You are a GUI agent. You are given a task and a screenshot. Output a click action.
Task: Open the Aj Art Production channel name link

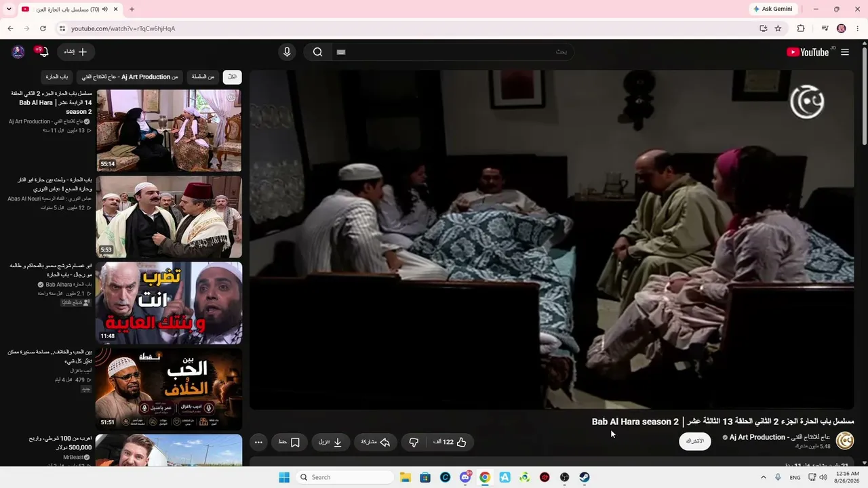point(780,437)
